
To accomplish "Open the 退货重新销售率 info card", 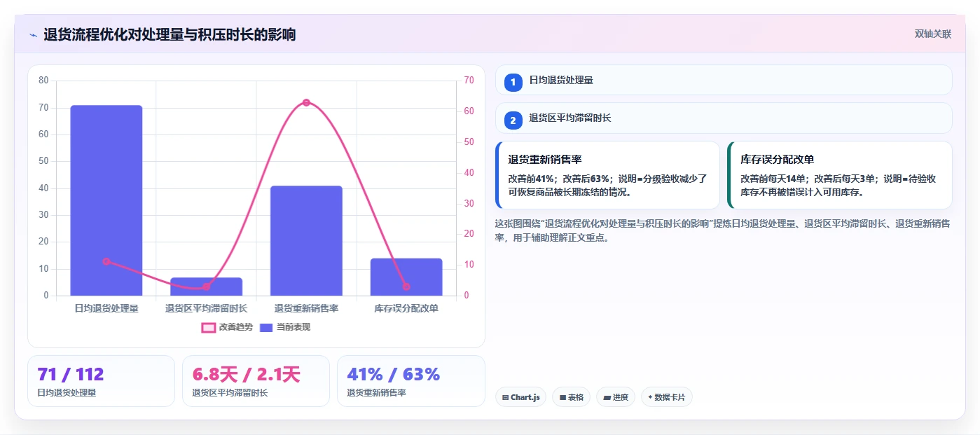I will [x=608, y=175].
